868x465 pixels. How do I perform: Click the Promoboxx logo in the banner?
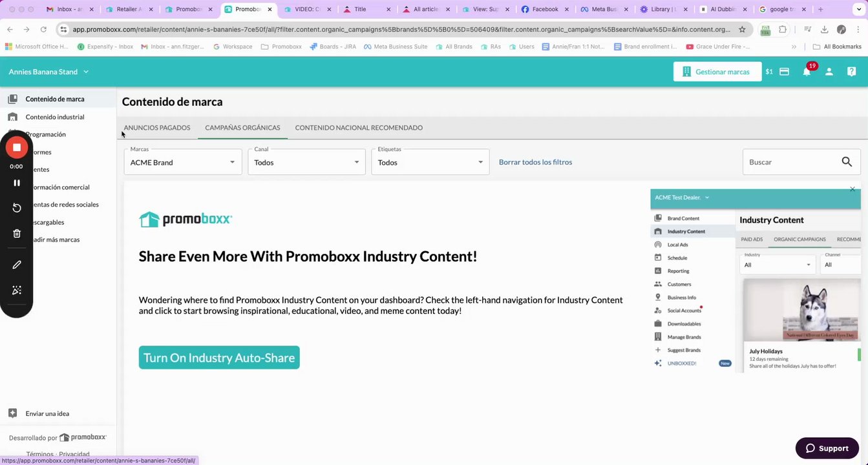pos(185,220)
